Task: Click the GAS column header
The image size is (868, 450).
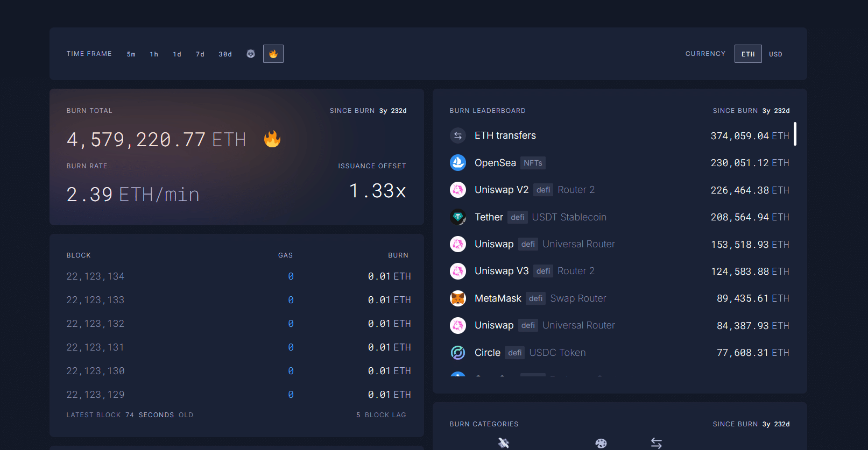Action: click(285, 255)
